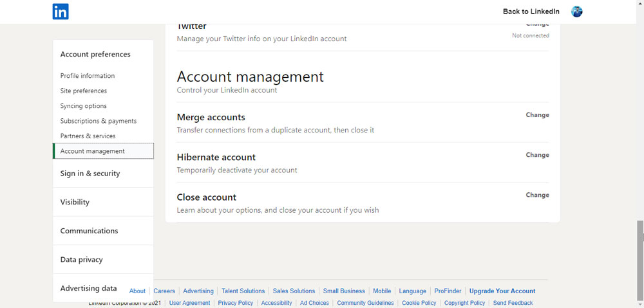The width and height of the screenshot is (644, 308).
Task: Expand Data privacy category
Action: (81, 260)
